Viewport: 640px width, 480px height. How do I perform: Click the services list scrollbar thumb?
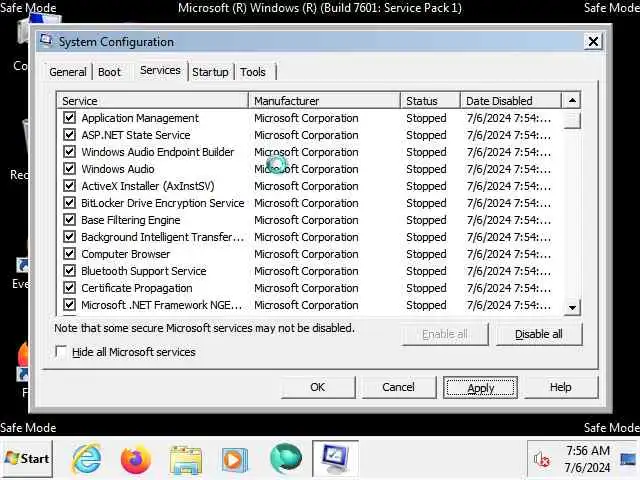click(x=572, y=120)
